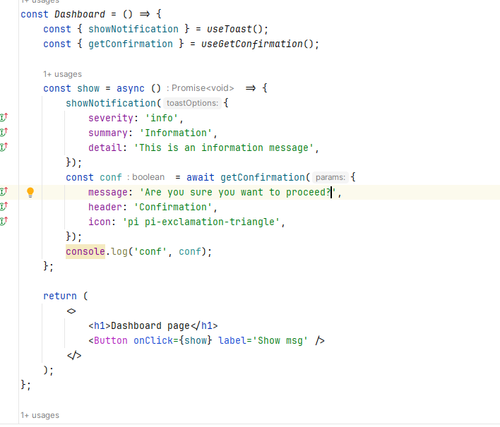Click the 'summary' property key
Viewport: 500px width, 427px height.
click(108, 133)
